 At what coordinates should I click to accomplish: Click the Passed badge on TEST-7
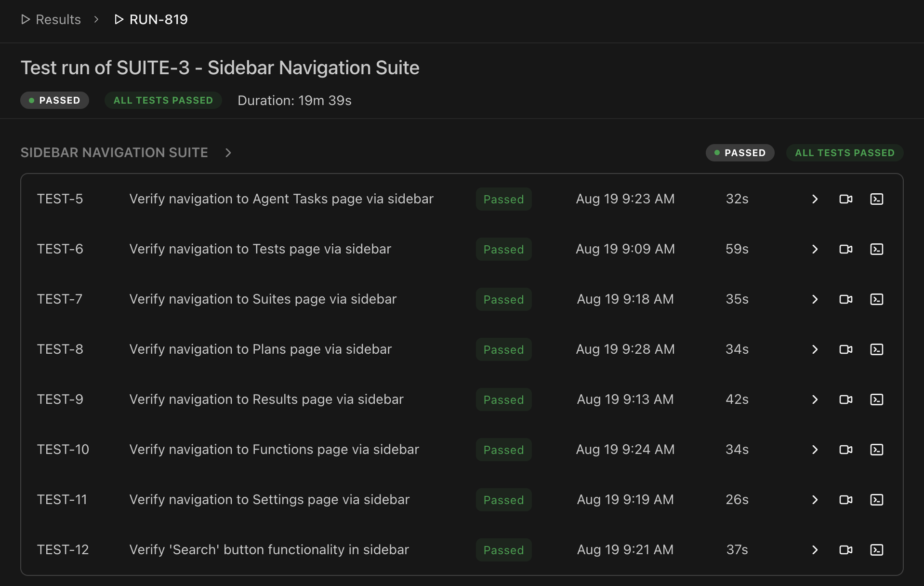(x=503, y=299)
